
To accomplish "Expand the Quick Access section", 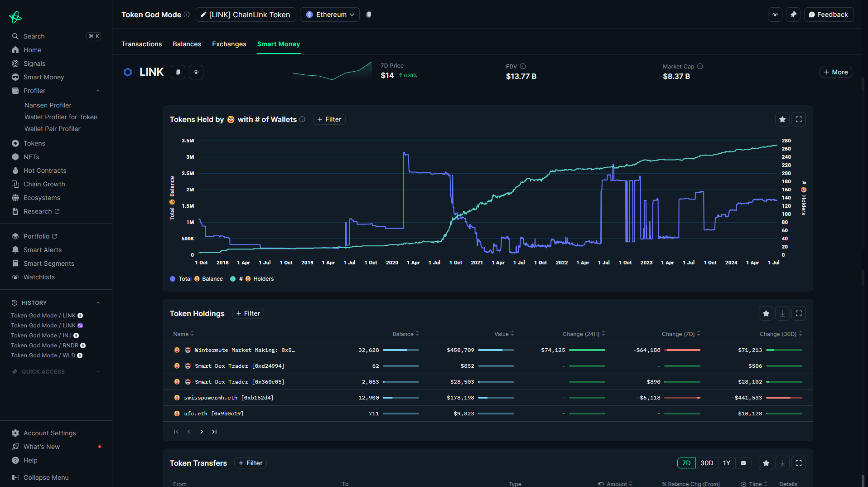I will [x=98, y=372].
